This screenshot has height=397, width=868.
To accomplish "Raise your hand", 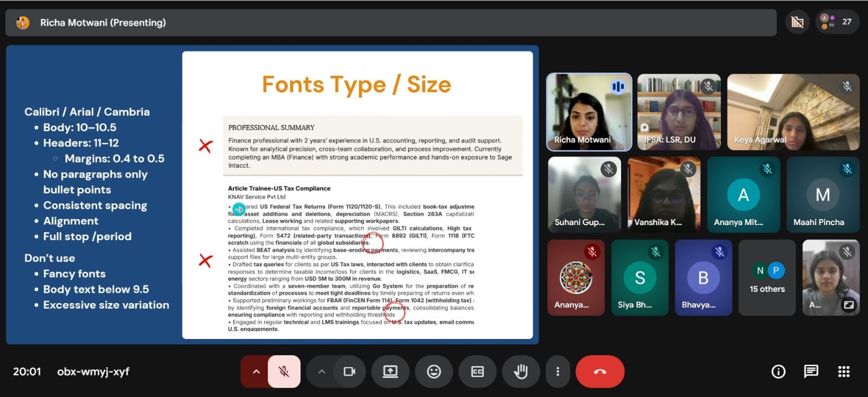I will click(x=521, y=372).
